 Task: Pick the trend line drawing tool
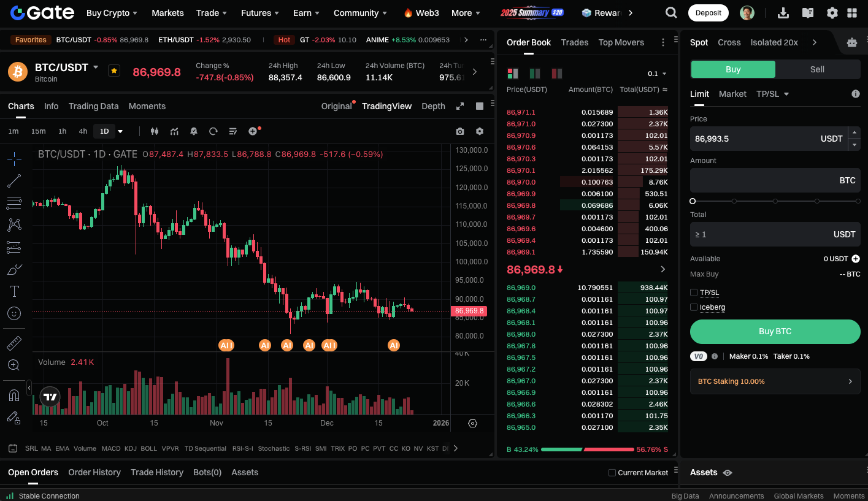pyautogui.click(x=14, y=181)
